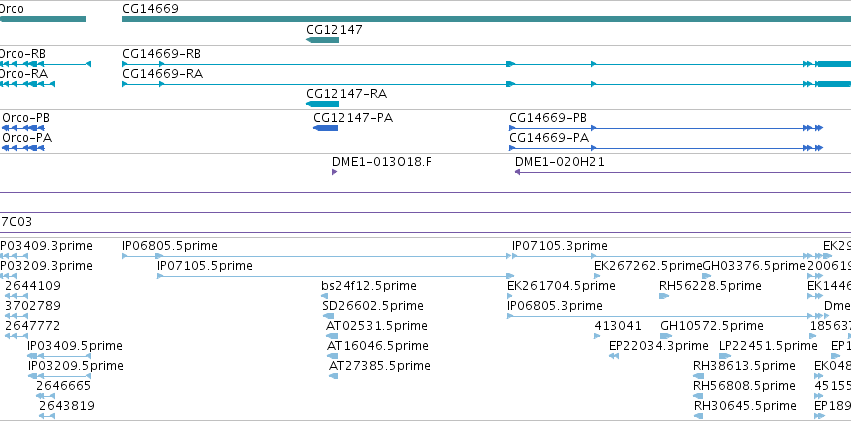The height and width of the screenshot is (421, 851).
Task: Open the EP22034.3prime EST label
Action: 659,346
